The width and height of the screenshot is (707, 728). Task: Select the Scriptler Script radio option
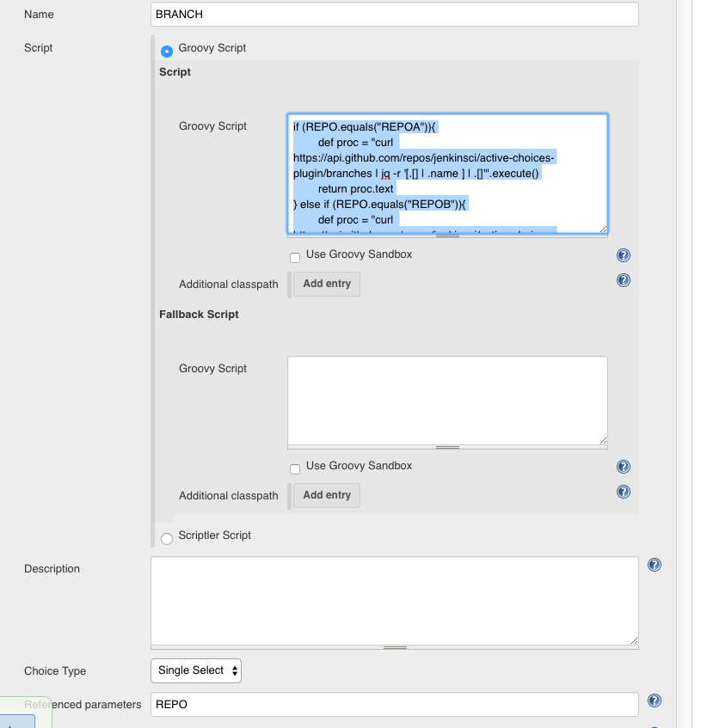click(167, 538)
